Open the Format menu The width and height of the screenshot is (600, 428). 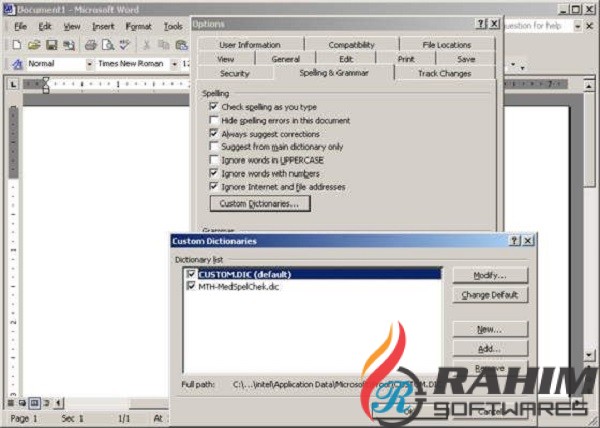(x=139, y=26)
